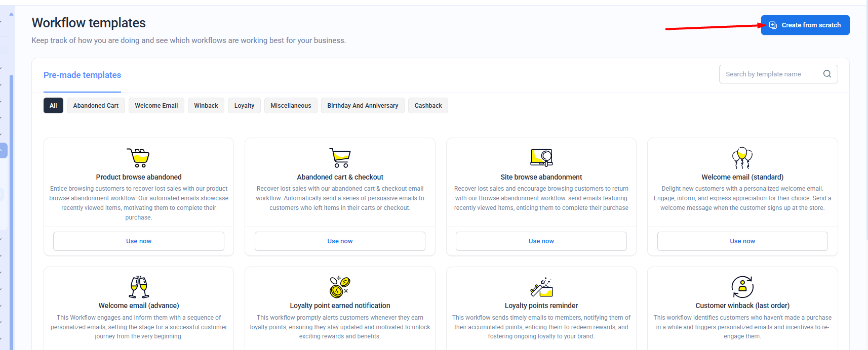The image size is (868, 350).
Task: Click the Site browse abandonment laptop icon
Action: pos(541,158)
